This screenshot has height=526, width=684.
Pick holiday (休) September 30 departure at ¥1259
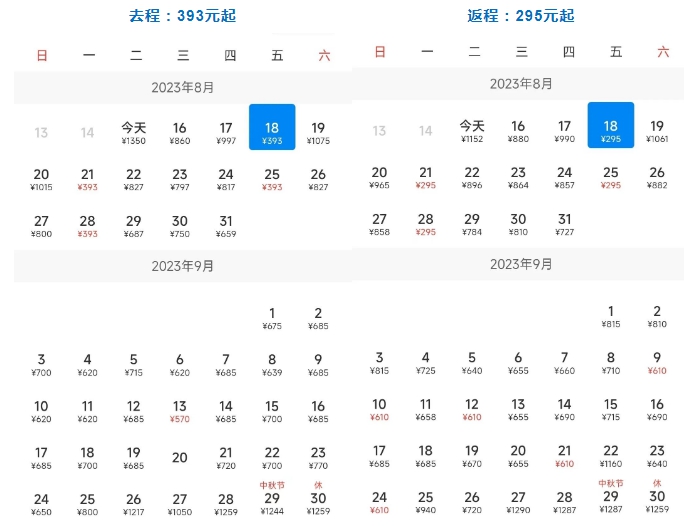pyautogui.click(x=318, y=503)
